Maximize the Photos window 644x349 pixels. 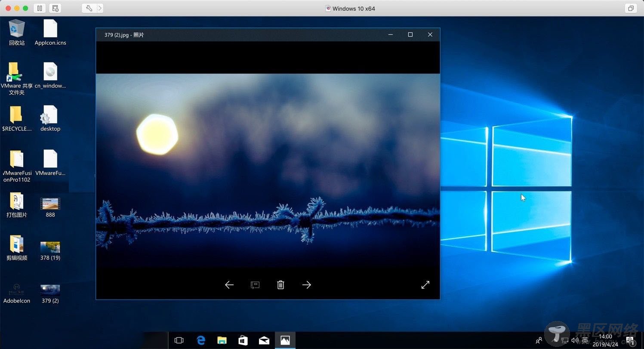point(410,35)
